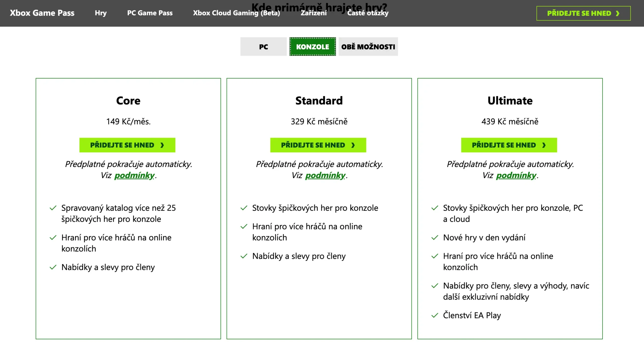The height and width of the screenshot is (346, 644).
Task: Open the Zařízení navigation item
Action: click(x=313, y=13)
